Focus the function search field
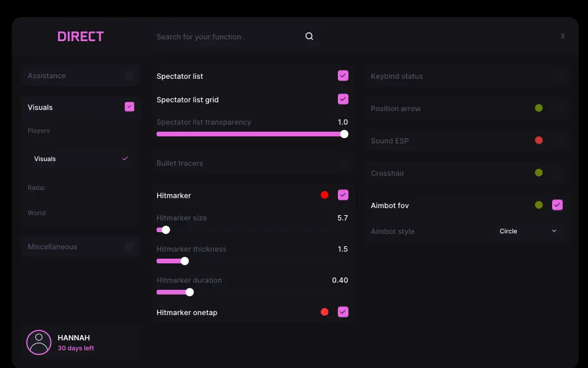This screenshot has height=368, width=588. point(227,36)
